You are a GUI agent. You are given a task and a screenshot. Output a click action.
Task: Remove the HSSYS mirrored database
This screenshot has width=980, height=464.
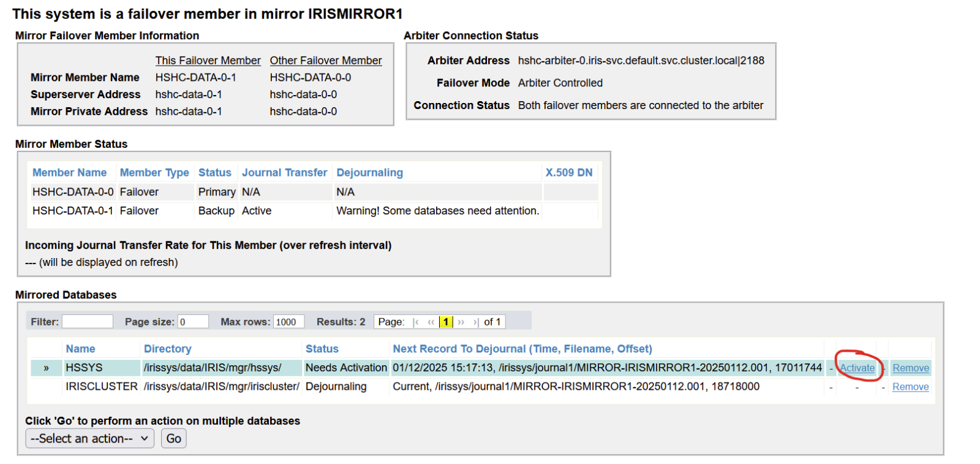(910, 368)
